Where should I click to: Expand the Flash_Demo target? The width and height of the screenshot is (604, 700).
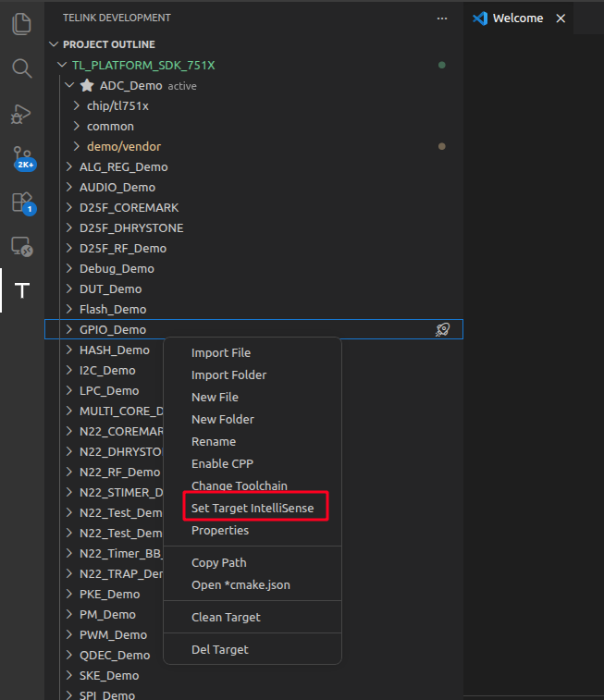coord(69,310)
